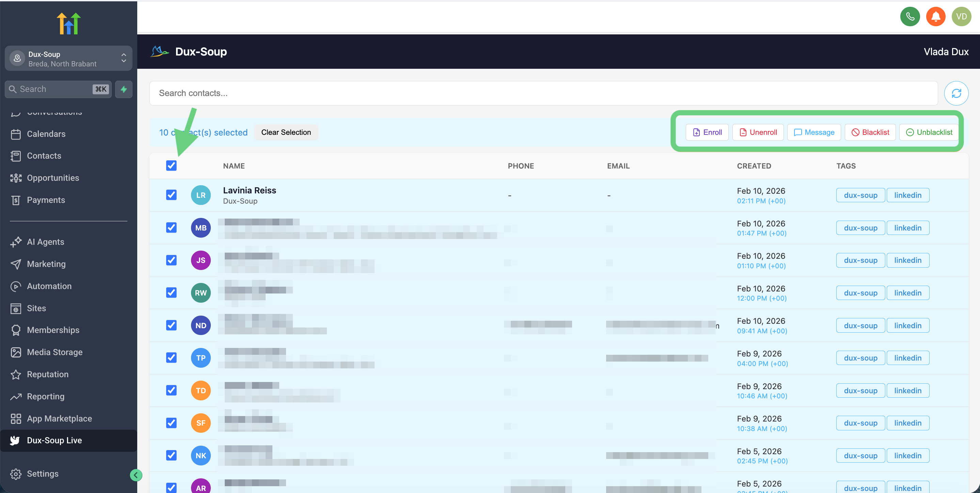Uncheck the ND contact row checkbox

point(171,325)
